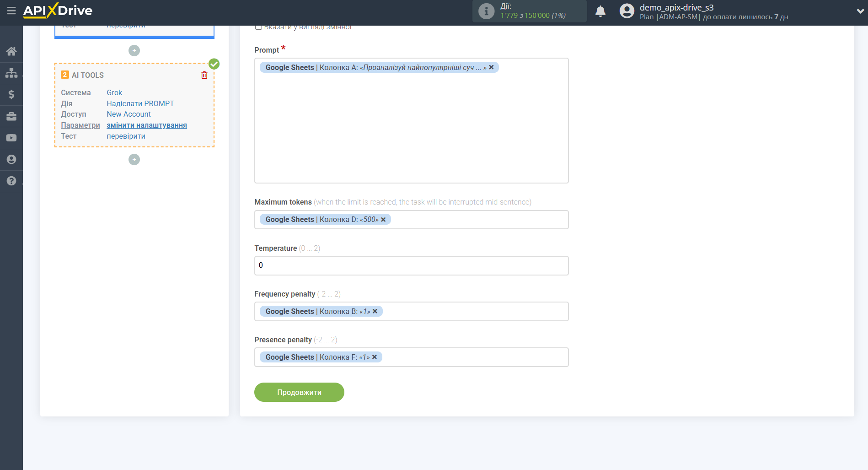Remove the Колонка D tag from Maximum tokens
The image size is (868, 470).
coord(384,219)
